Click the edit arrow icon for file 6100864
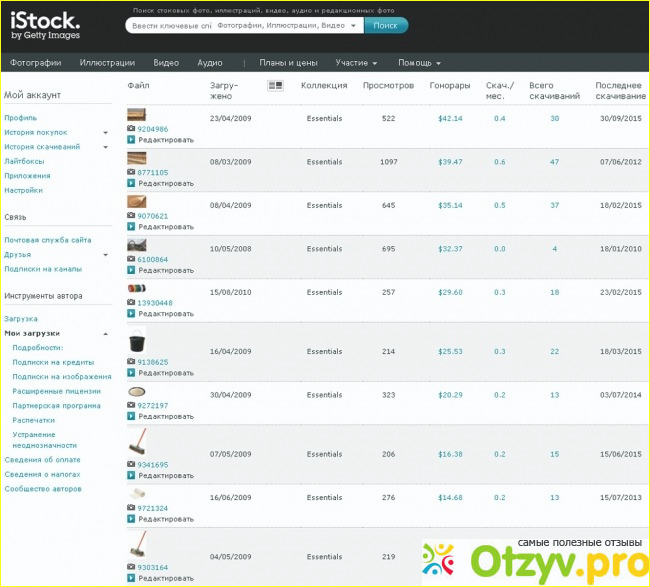650x587 pixels. pos(131,271)
